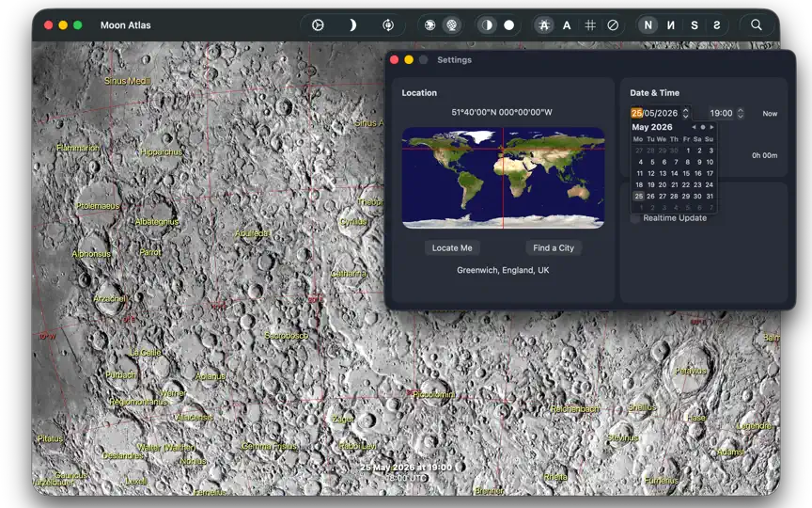The height and width of the screenshot is (508, 812).
Task: Click the Albategnius crater label
Action: tap(156, 222)
